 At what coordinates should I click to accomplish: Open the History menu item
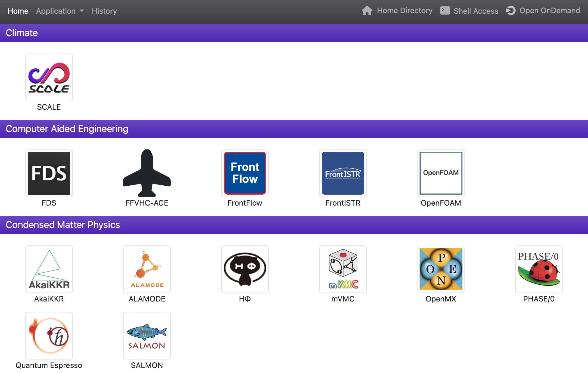tap(104, 11)
